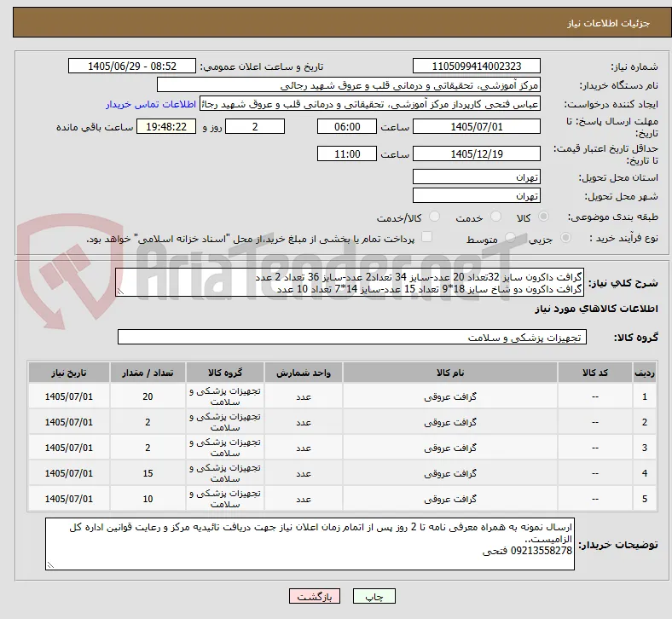Click quantity 15 in row 4
This screenshot has width=672, height=619.
pyautogui.click(x=148, y=473)
